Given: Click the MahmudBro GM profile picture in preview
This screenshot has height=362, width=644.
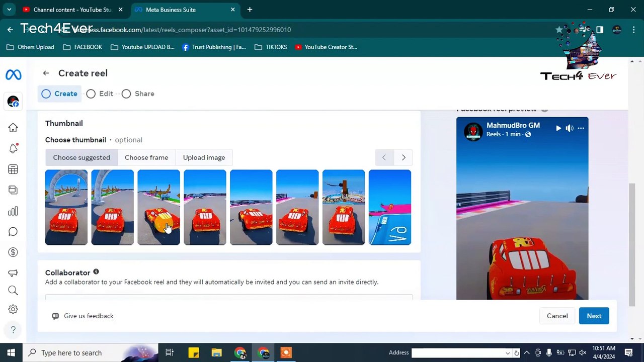Looking at the screenshot, I should 473,131.
